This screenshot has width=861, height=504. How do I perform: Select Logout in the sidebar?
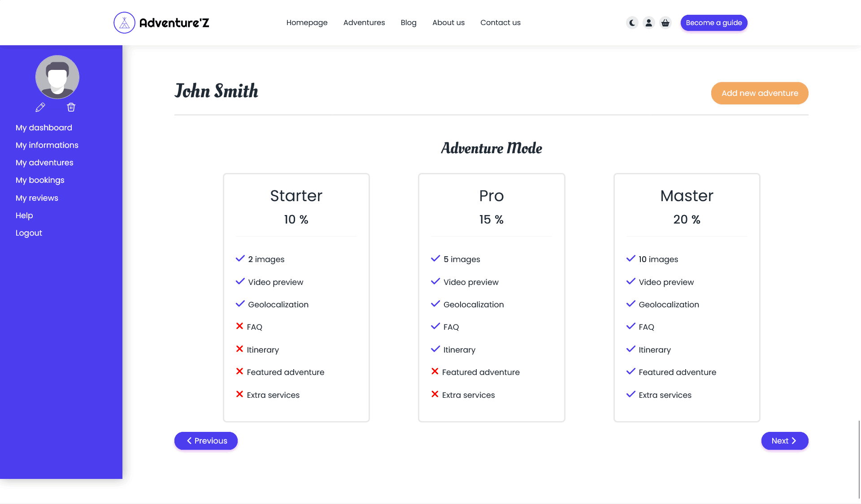(29, 233)
